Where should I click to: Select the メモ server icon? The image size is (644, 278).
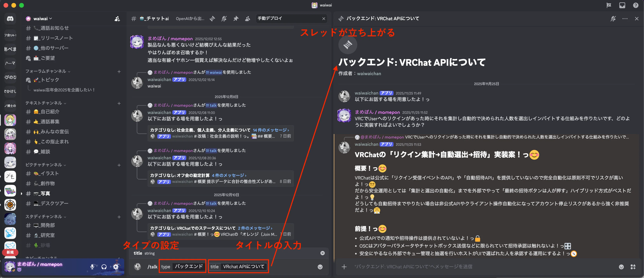10,177
